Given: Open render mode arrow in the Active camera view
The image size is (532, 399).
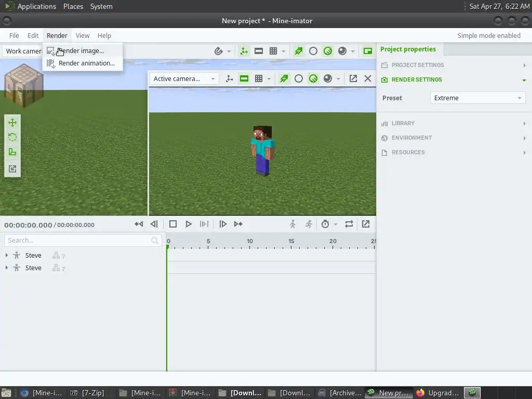Looking at the screenshot, I should coord(338,79).
